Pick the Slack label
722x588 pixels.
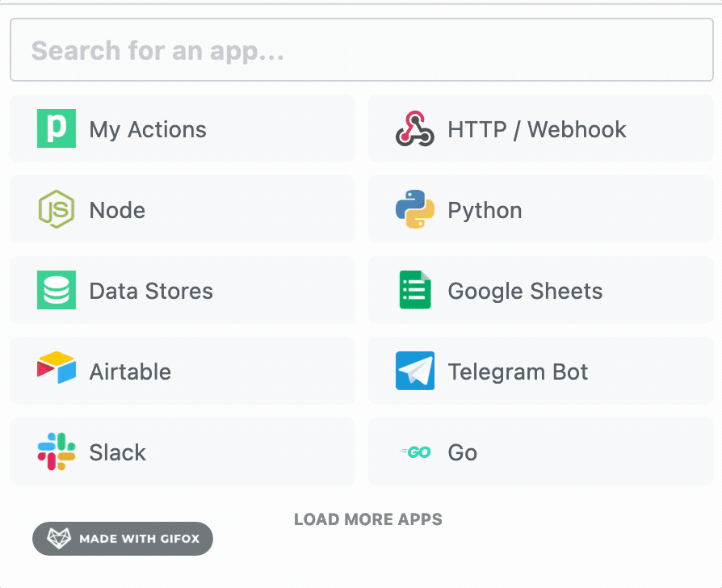[x=117, y=452]
